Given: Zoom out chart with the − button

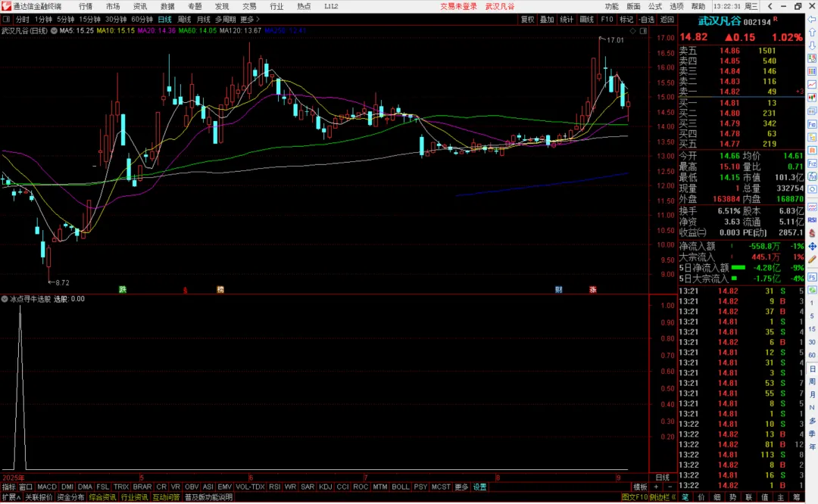Looking at the screenshot, I should tap(670, 487).
